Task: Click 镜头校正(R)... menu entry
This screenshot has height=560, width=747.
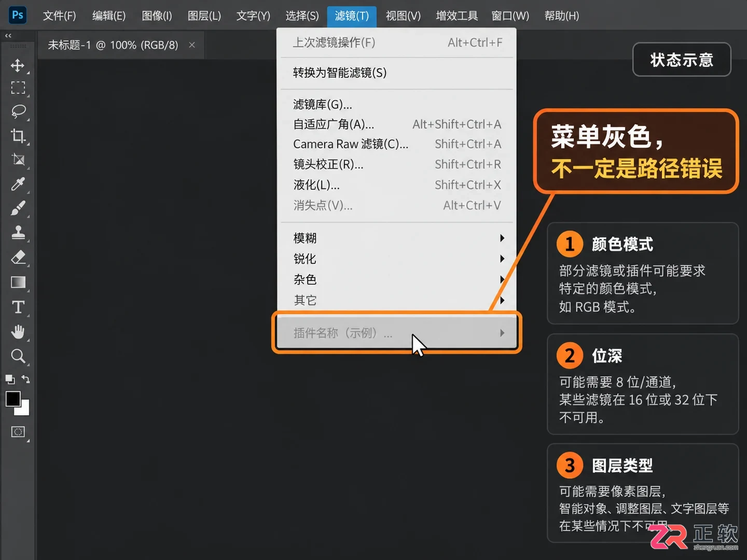Action: point(397,164)
